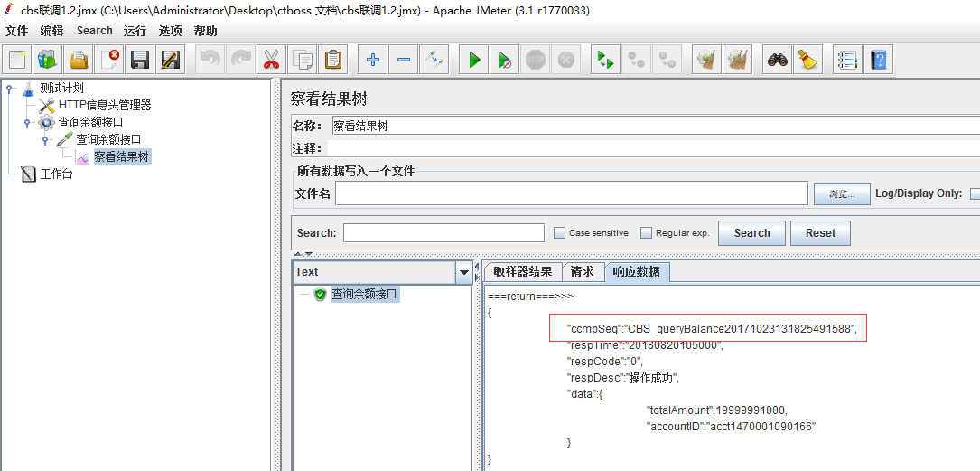Click the Cut scissors icon

269,61
